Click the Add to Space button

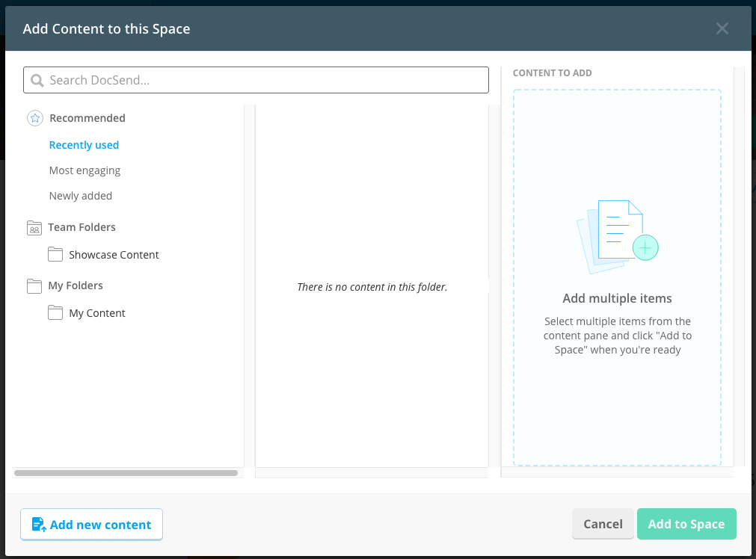pyautogui.click(x=686, y=524)
